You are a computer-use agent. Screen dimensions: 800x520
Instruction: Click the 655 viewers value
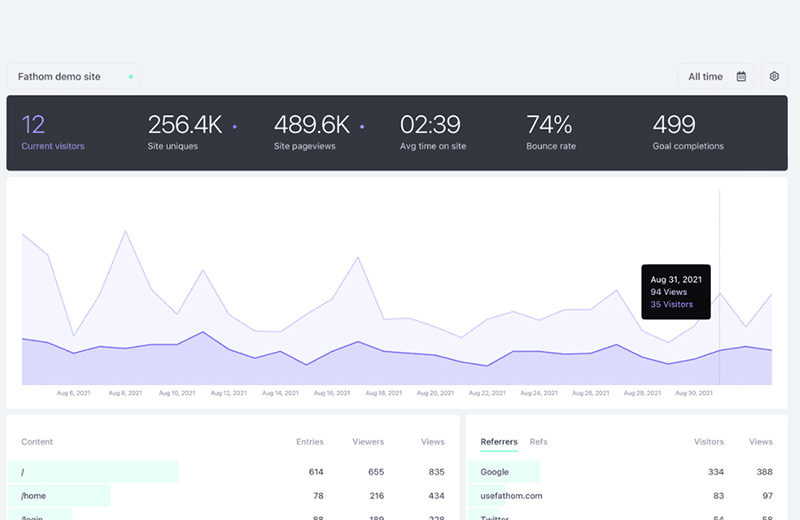click(x=376, y=472)
